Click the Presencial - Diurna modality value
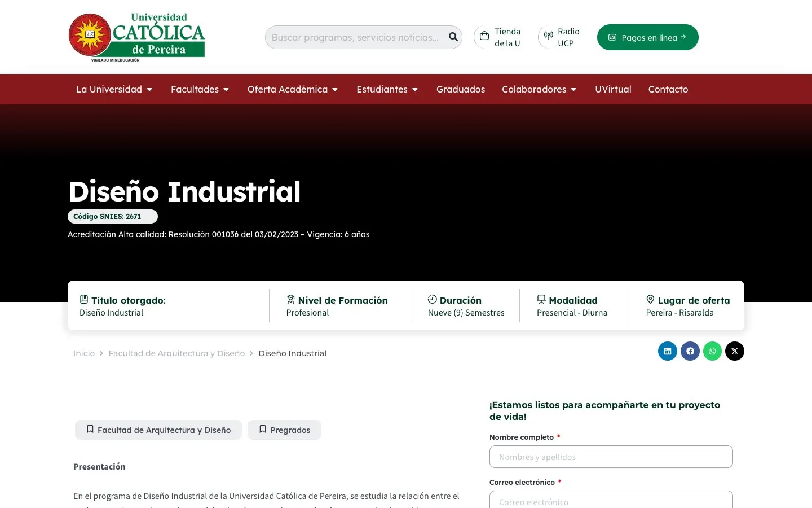The height and width of the screenshot is (508, 812). (x=572, y=313)
